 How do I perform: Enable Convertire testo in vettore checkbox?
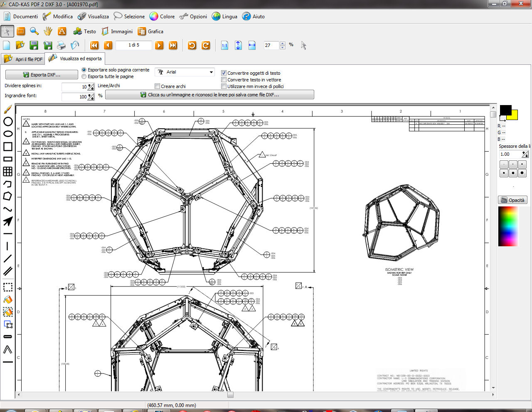pos(224,80)
